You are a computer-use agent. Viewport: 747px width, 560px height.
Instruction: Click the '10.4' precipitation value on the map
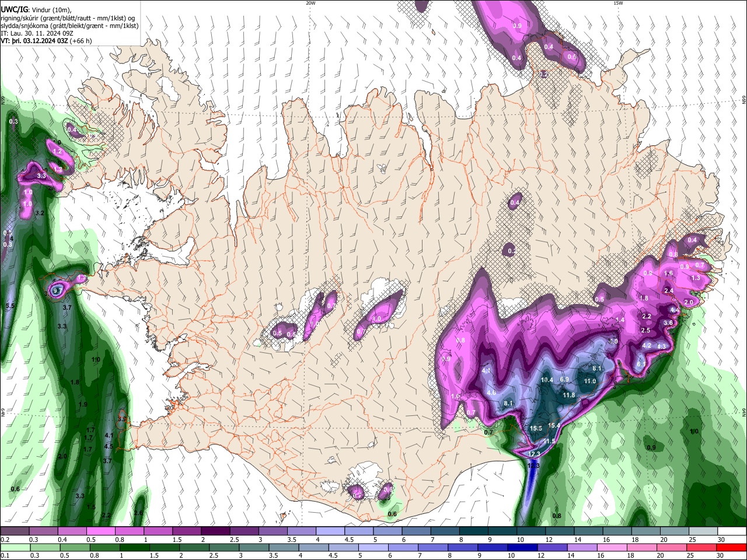547,380
